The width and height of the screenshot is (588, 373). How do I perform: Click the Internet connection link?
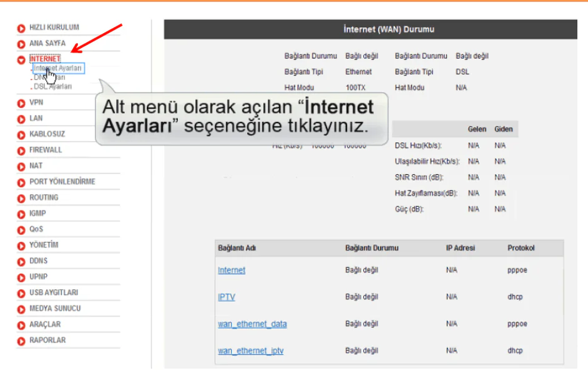point(232,271)
